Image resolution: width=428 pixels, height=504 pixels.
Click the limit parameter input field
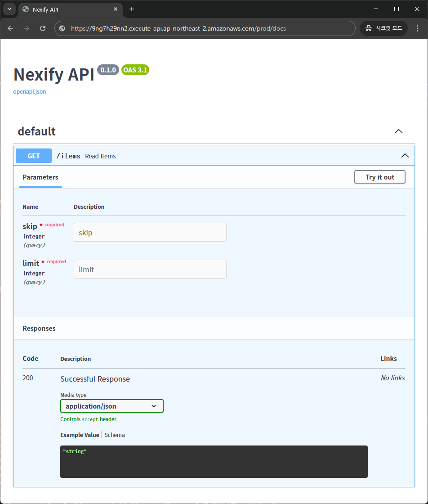click(x=150, y=269)
